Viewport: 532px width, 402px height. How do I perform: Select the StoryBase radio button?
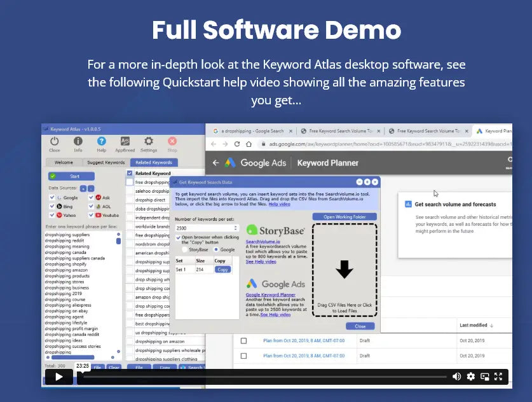184,249
